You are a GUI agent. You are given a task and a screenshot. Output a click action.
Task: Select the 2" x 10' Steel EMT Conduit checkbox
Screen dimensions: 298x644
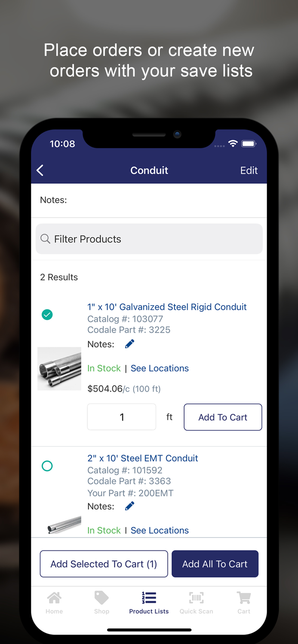(x=47, y=466)
